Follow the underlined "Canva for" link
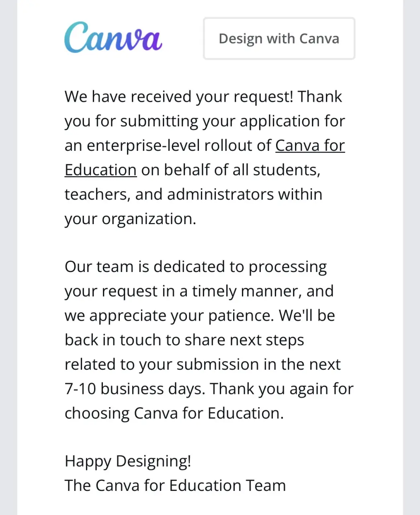This screenshot has height=515, width=420. [x=310, y=145]
